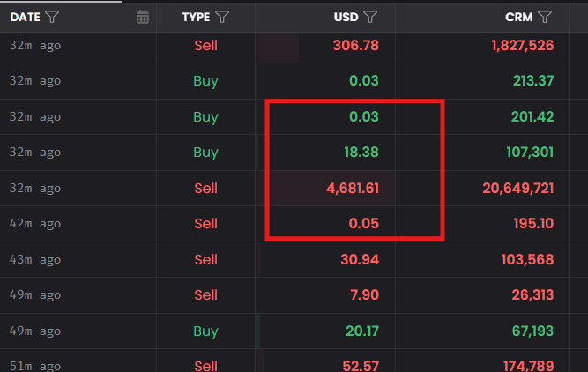Open the TYPE column filter
This screenshot has width=588, height=372.
click(222, 17)
